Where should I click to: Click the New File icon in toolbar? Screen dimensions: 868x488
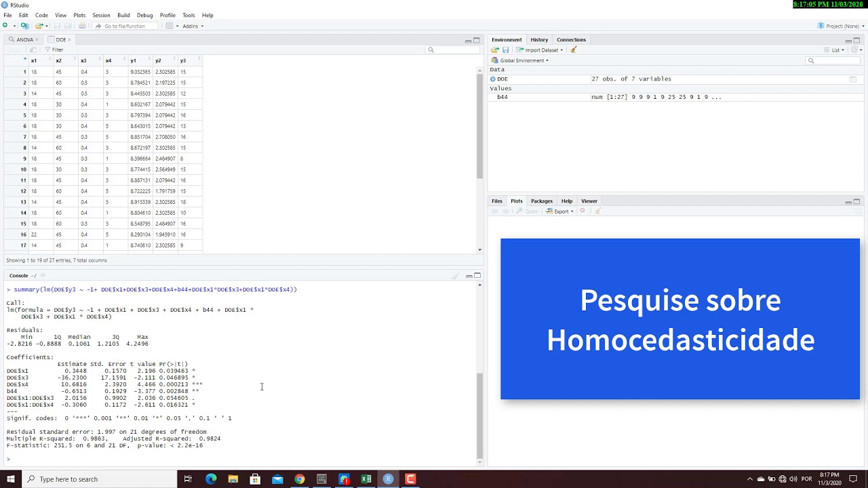tap(5, 26)
